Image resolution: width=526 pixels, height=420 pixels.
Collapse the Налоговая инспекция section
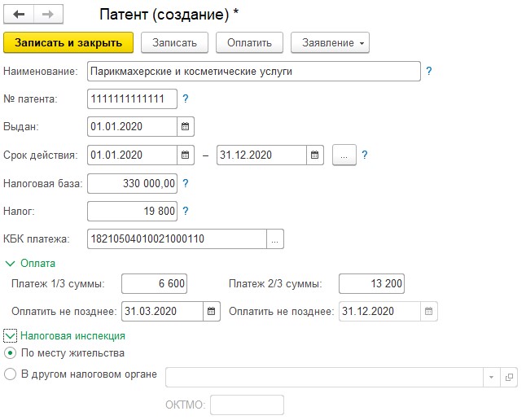click(x=11, y=335)
